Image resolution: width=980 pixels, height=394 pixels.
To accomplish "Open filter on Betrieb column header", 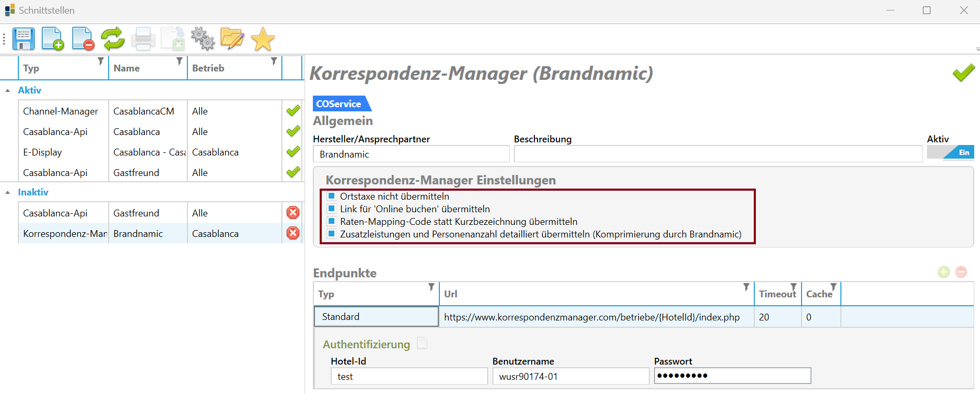I will (274, 61).
